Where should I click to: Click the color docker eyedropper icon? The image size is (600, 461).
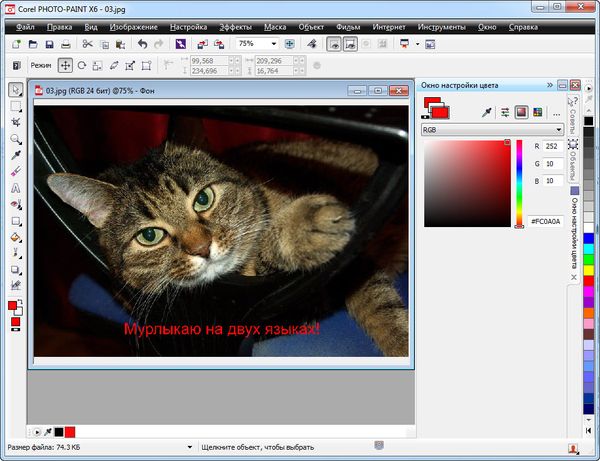tap(487, 112)
